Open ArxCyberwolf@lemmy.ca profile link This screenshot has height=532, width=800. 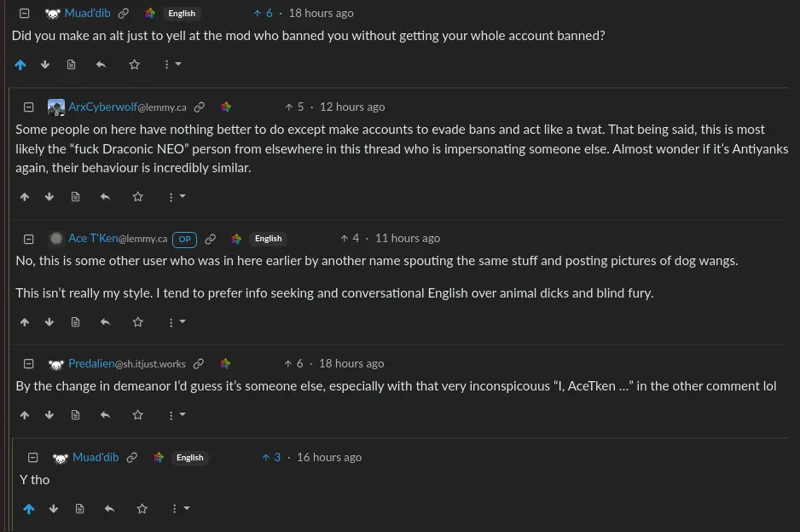coord(127,107)
